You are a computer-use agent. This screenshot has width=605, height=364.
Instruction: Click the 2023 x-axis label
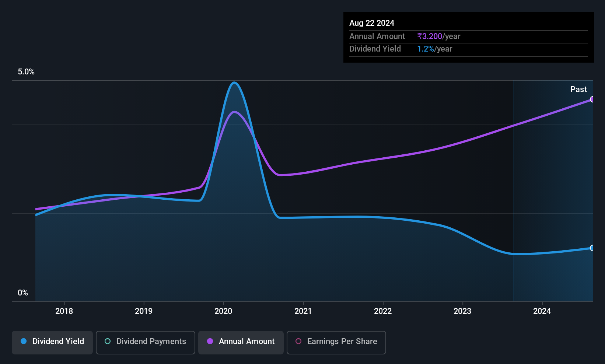462,311
